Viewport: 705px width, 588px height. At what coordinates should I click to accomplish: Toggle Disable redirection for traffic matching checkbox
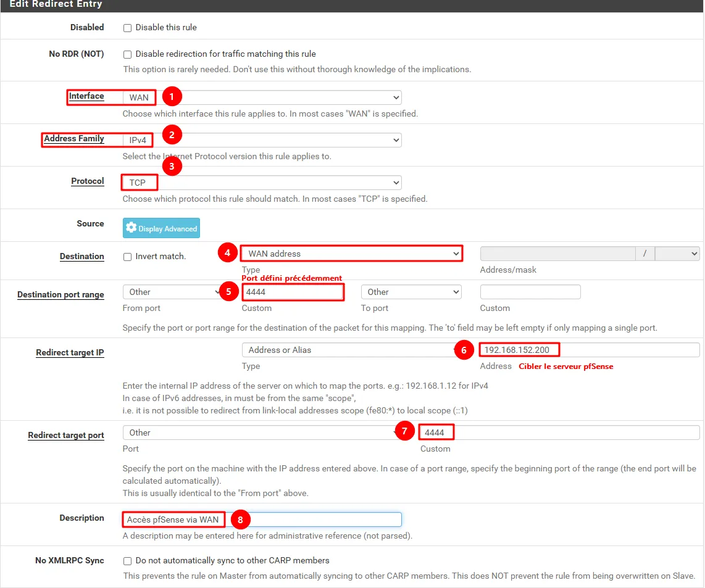click(x=127, y=54)
